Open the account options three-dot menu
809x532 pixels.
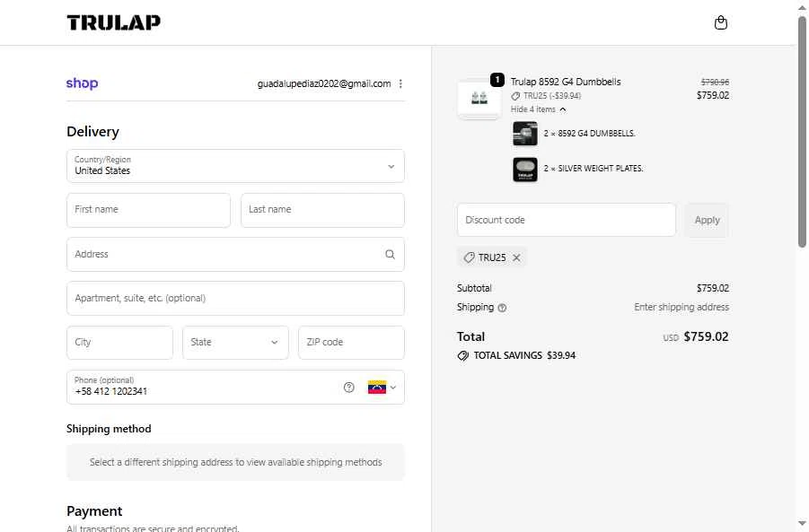pyautogui.click(x=400, y=83)
